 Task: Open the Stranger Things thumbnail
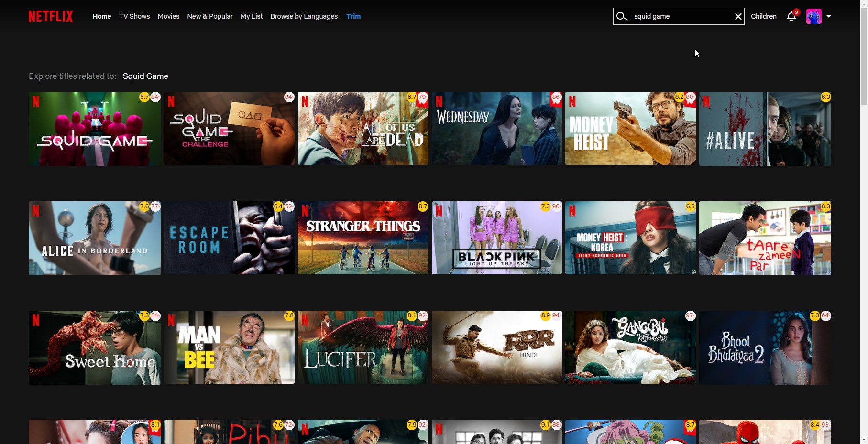(363, 238)
